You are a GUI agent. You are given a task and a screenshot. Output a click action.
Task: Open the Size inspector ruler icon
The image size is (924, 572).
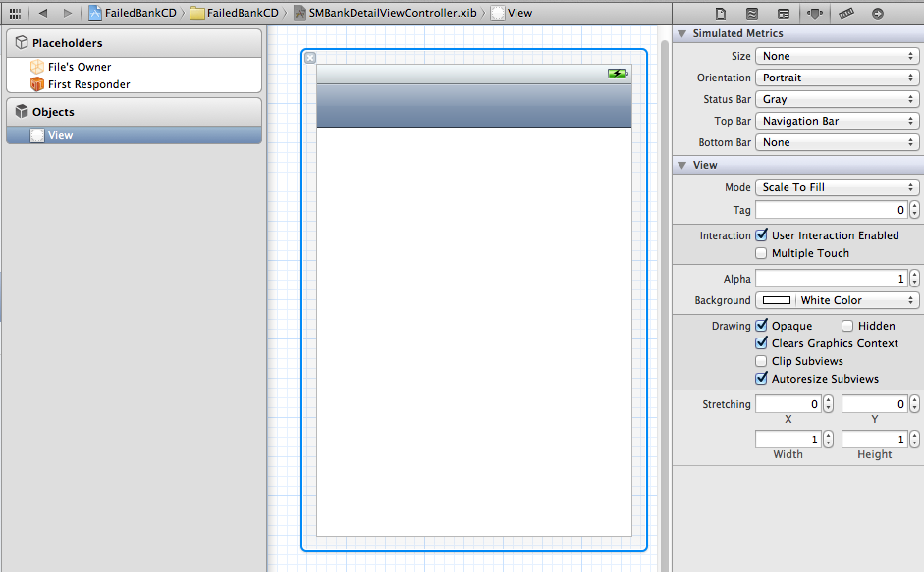point(845,14)
